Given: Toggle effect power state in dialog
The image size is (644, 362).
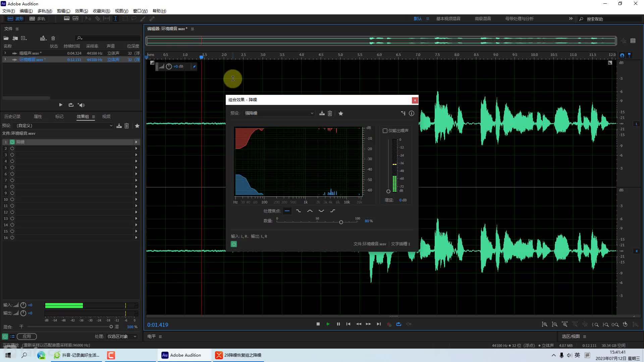Looking at the screenshot, I should click(x=234, y=244).
